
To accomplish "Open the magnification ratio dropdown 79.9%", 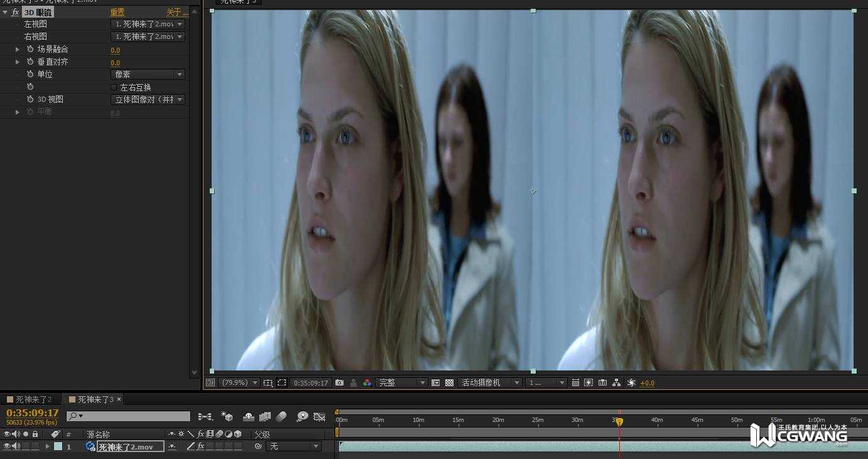I will (x=239, y=382).
